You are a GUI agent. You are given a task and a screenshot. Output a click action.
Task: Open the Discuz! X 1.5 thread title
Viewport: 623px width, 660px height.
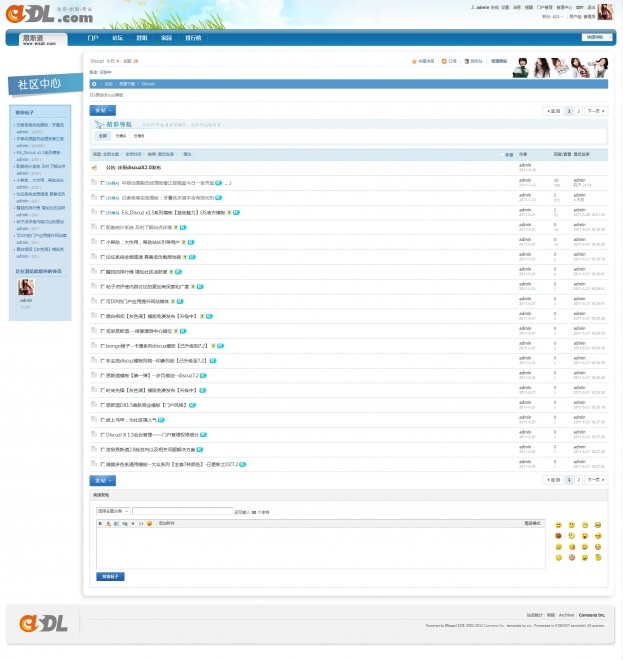(152, 435)
